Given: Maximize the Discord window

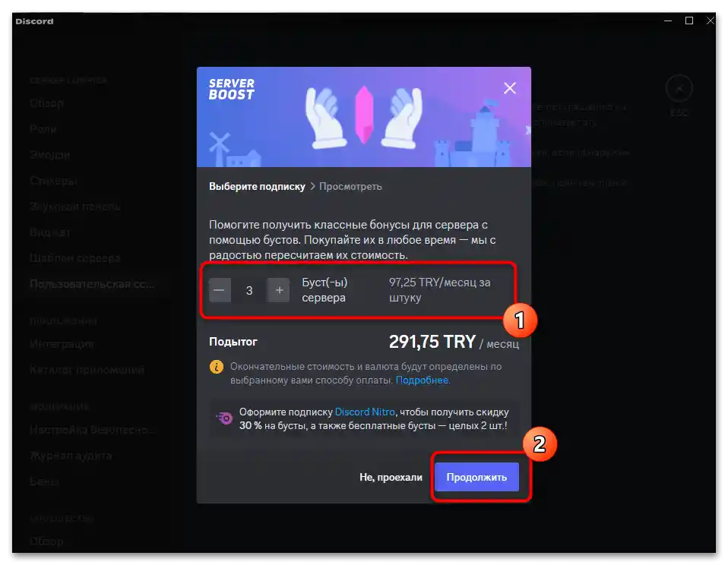Looking at the screenshot, I should tap(689, 21).
